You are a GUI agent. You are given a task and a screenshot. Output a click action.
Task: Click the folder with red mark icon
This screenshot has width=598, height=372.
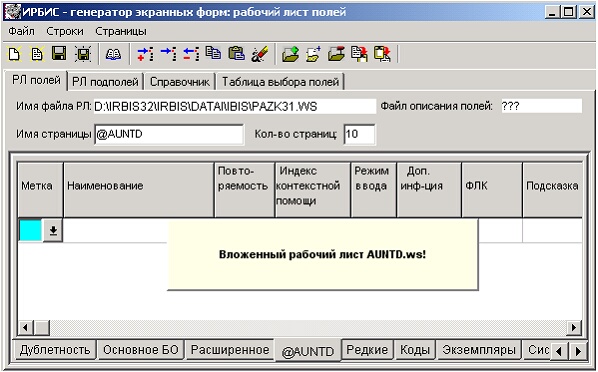336,54
